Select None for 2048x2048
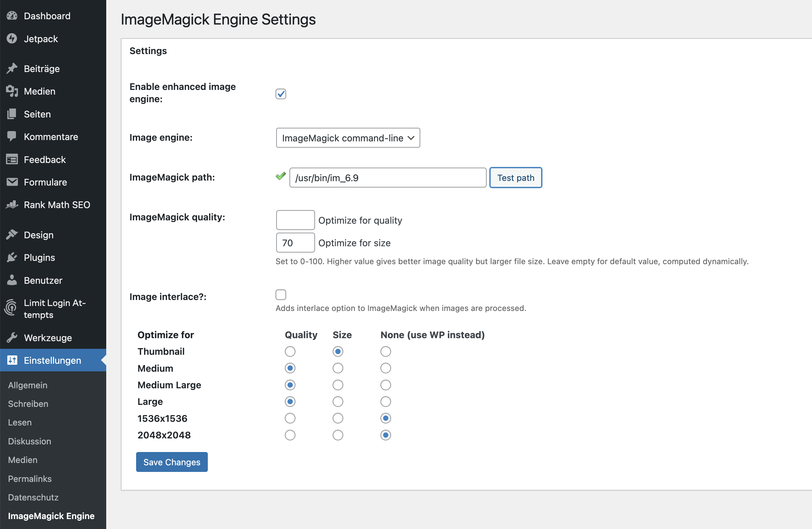Viewport: 812px width, 529px height. [x=385, y=435]
